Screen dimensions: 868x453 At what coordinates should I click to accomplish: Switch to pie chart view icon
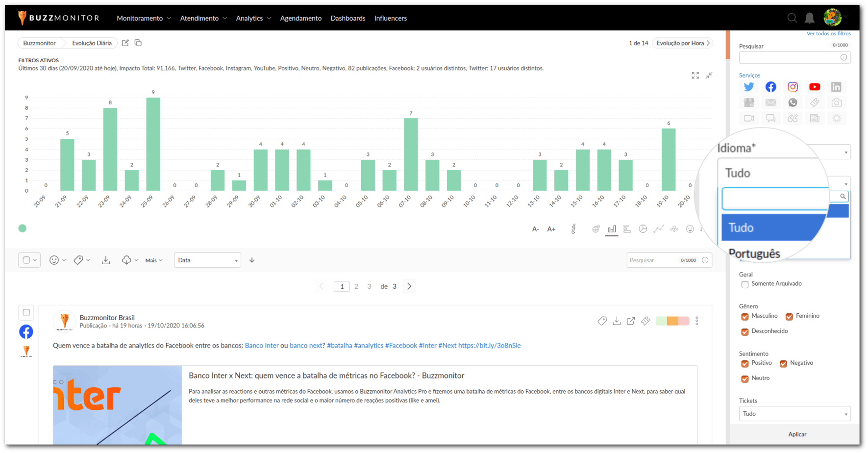tap(643, 229)
